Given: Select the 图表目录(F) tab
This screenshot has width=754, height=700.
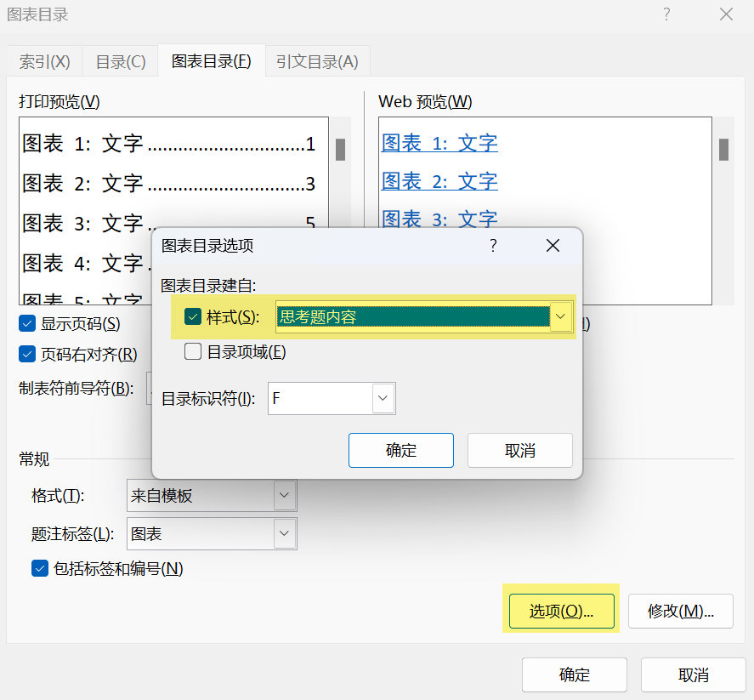Looking at the screenshot, I should 212,61.
